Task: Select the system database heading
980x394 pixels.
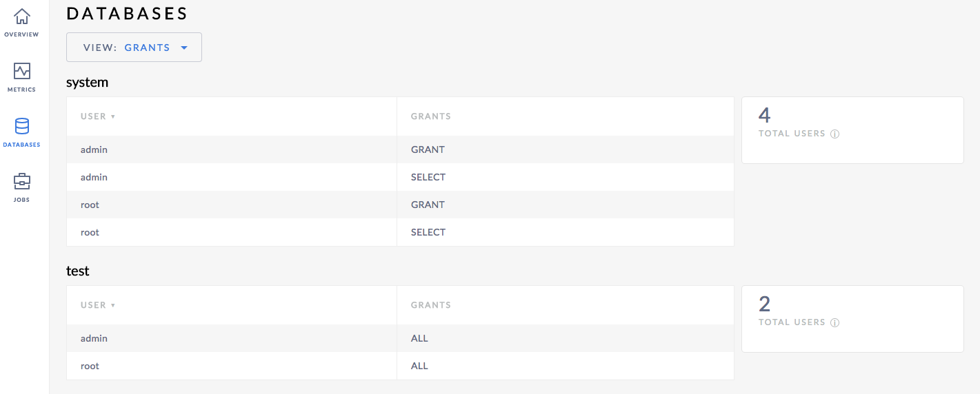Action: [x=88, y=83]
